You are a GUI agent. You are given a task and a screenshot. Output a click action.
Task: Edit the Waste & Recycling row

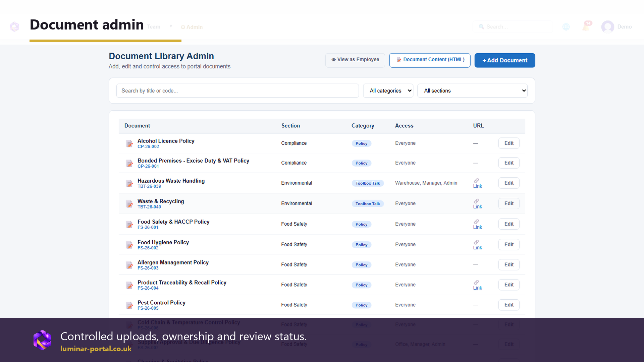509,203
